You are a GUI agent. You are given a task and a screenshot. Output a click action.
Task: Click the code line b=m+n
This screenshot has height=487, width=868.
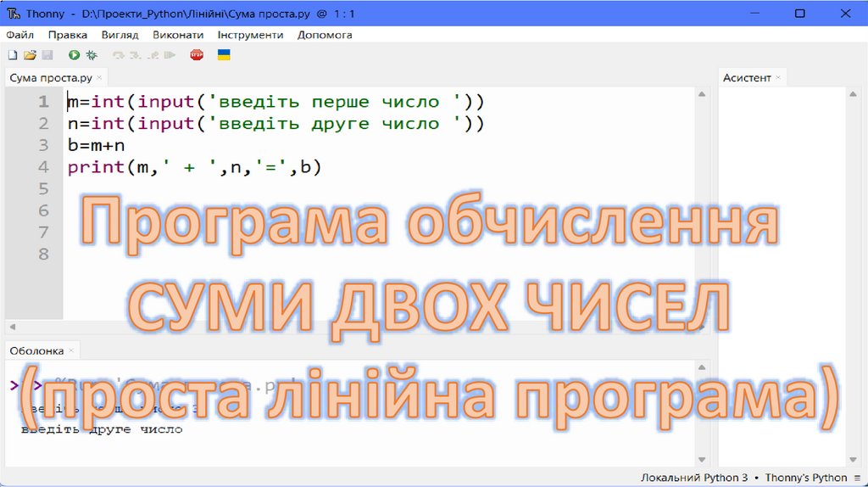click(x=97, y=145)
